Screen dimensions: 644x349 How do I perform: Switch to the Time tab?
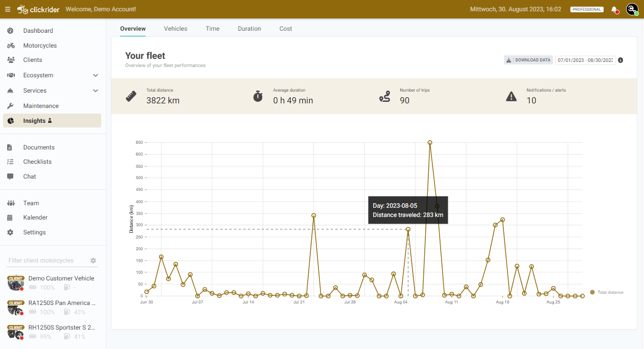[213, 29]
